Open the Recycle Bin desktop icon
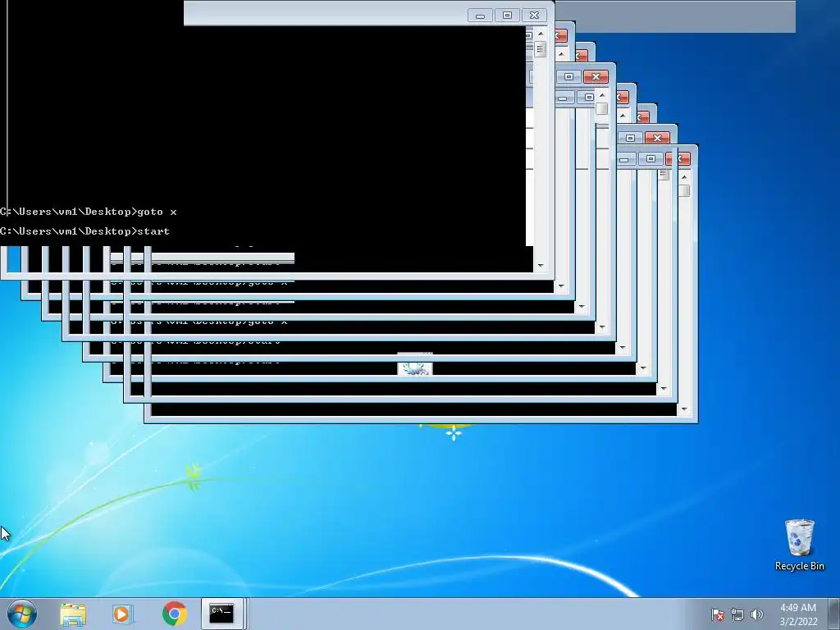Image resolution: width=840 pixels, height=630 pixels. (x=799, y=545)
